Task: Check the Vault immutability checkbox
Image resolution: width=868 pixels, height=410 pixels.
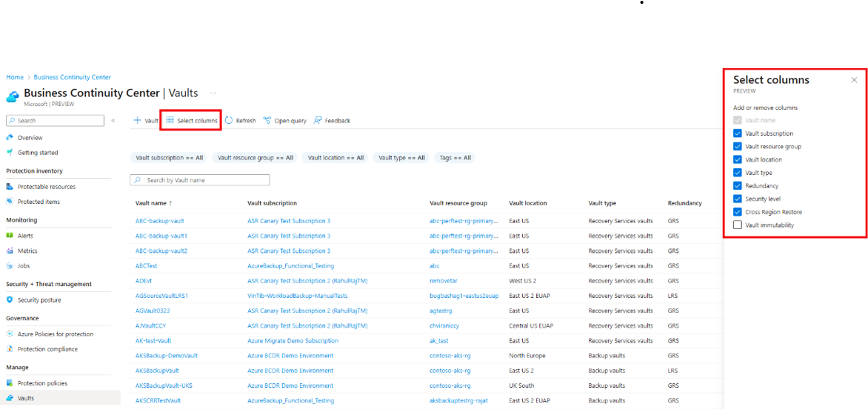Action: point(737,225)
